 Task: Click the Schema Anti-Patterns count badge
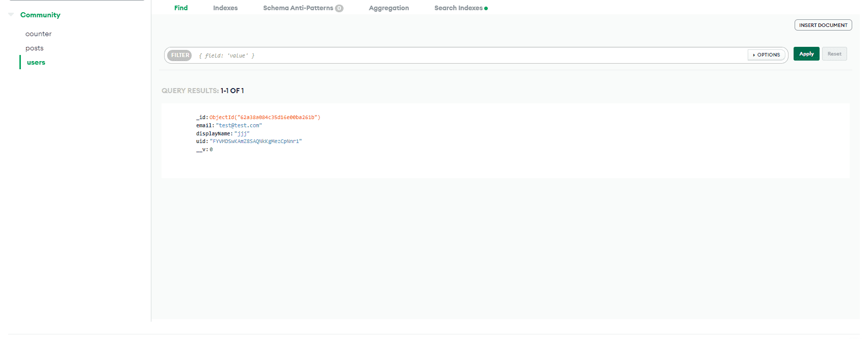pyautogui.click(x=339, y=8)
